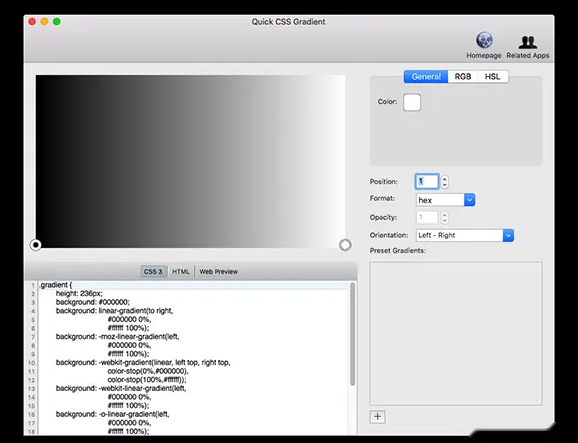Click the 'background: #000000;' code line
Viewport: 578px width, 443px height.
93,302
